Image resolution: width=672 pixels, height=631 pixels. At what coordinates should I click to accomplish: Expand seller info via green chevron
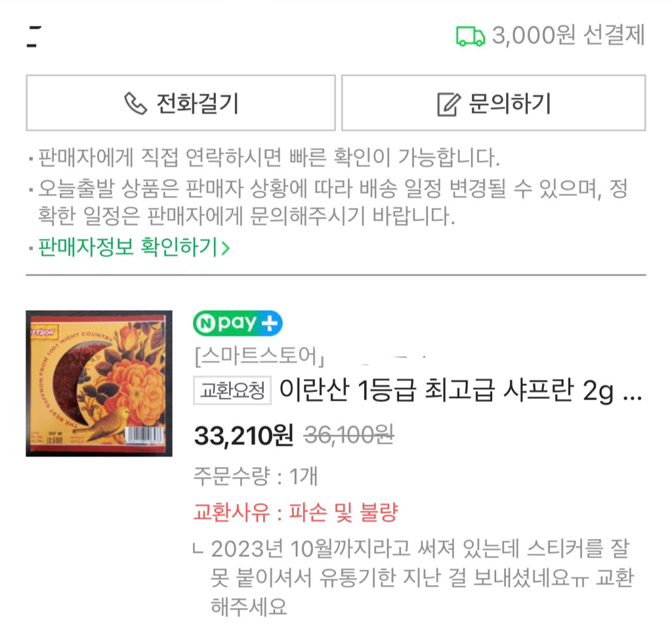coord(226,248)
